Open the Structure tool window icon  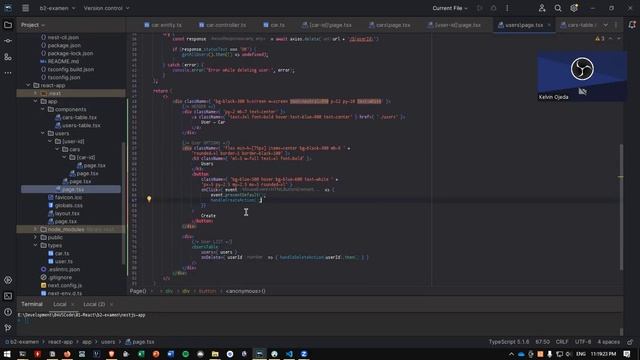(8, 57)
